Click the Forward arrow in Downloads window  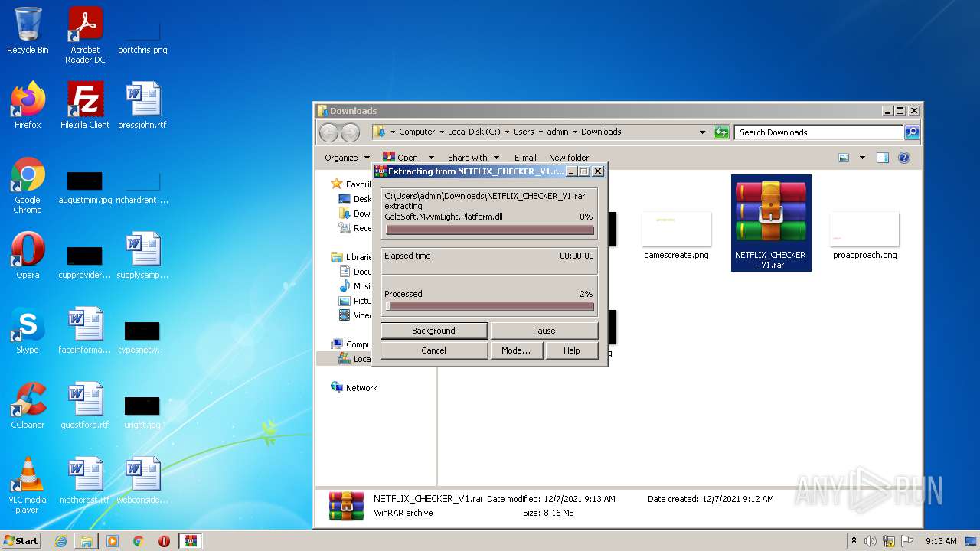coord(350,132)
